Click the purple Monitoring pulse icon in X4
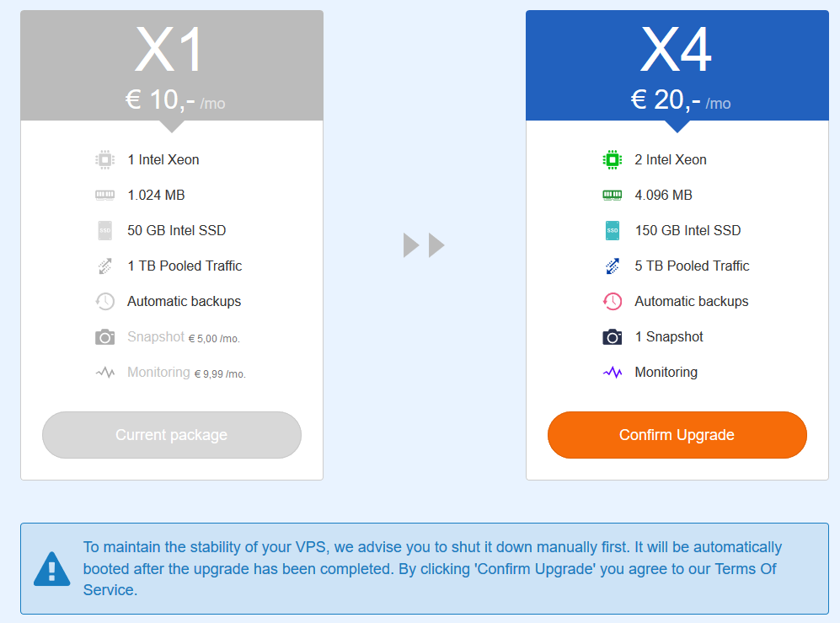Image resolution: width=840 pixels, height=623 pixels. [x=613, y=372]
